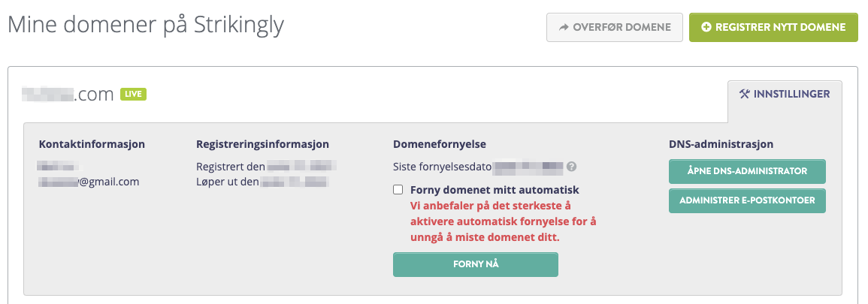The height and width of the screenshot is (304, 868).
Task: Click the question mark help icon
Action: pos(572,167)
